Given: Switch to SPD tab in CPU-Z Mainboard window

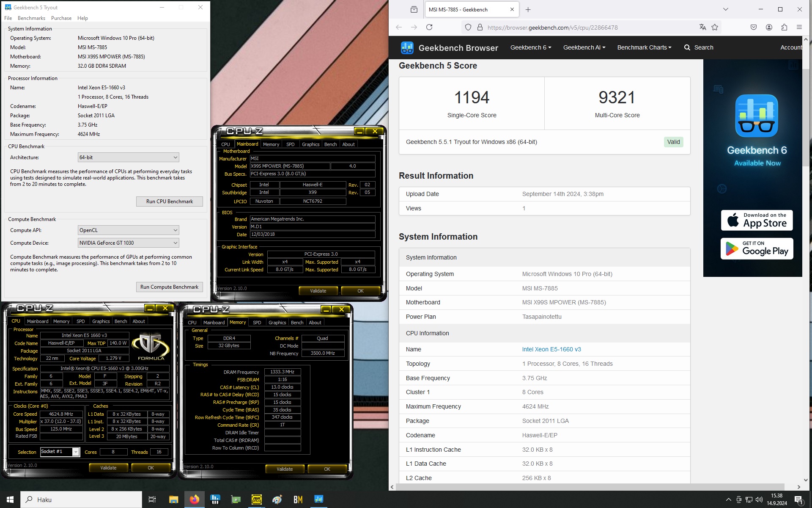Looking at the screenshot, I should [290, 144].
